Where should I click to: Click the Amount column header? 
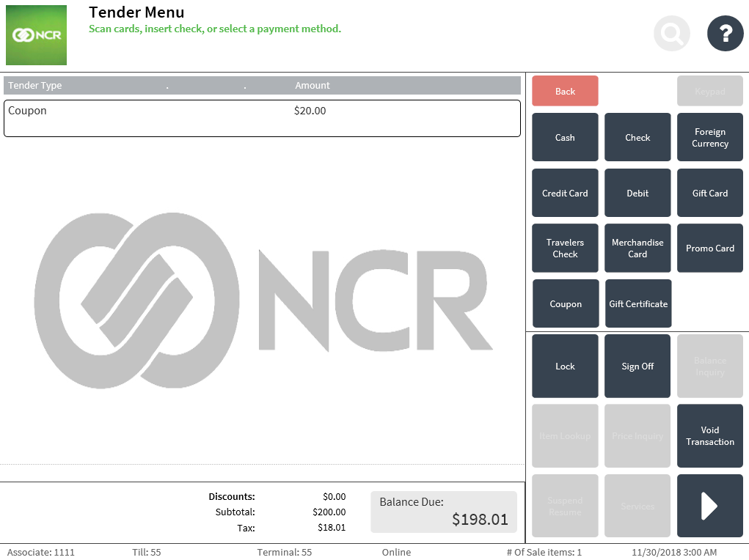[313, 86]
